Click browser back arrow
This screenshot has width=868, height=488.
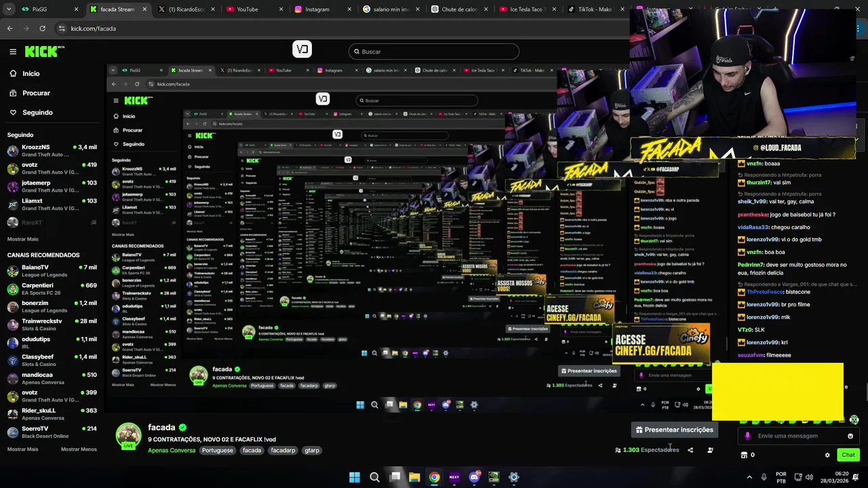pyautogui.click(x=9, y=28)
